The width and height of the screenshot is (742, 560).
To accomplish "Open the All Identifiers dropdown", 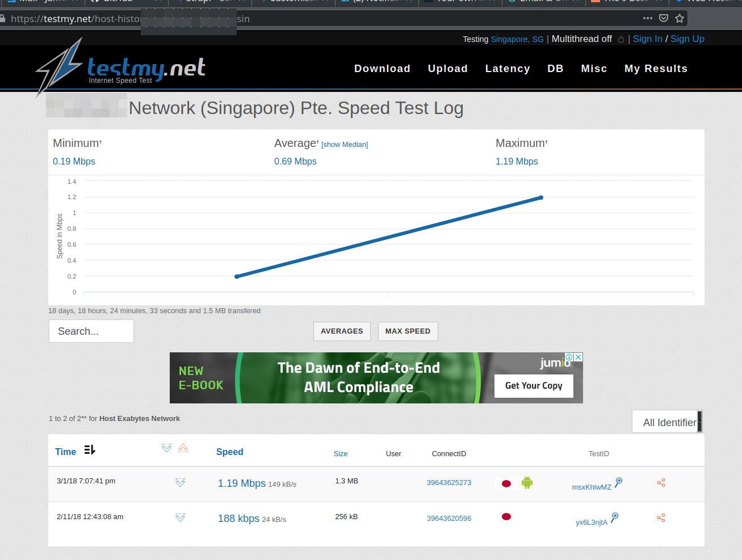I will tap(667, 422).
